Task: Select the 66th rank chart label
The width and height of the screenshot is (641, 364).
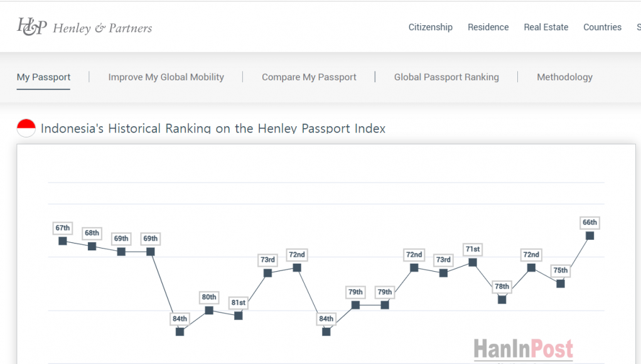Action: click(x=590, y=223)
